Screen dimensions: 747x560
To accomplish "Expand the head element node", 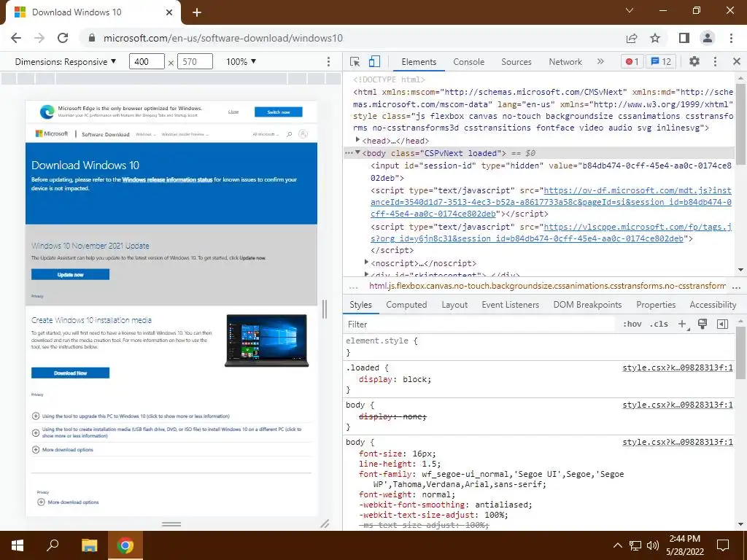I will pyautogui.click(x=357, y=140).
